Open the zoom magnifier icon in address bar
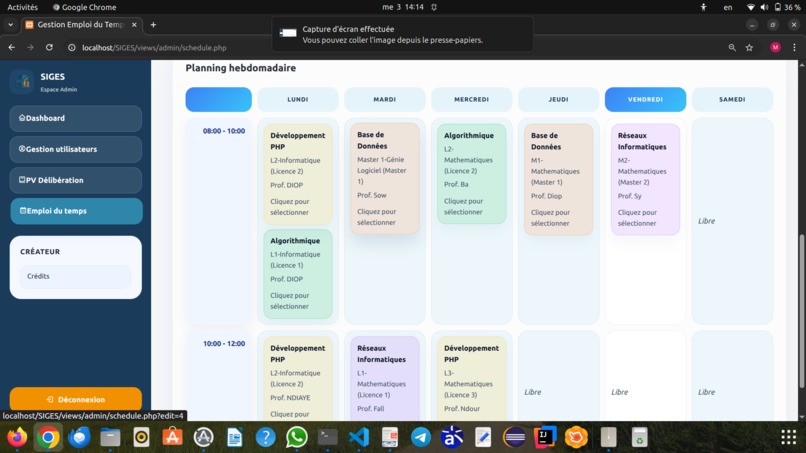806x453 pixels. click(732, 47)
